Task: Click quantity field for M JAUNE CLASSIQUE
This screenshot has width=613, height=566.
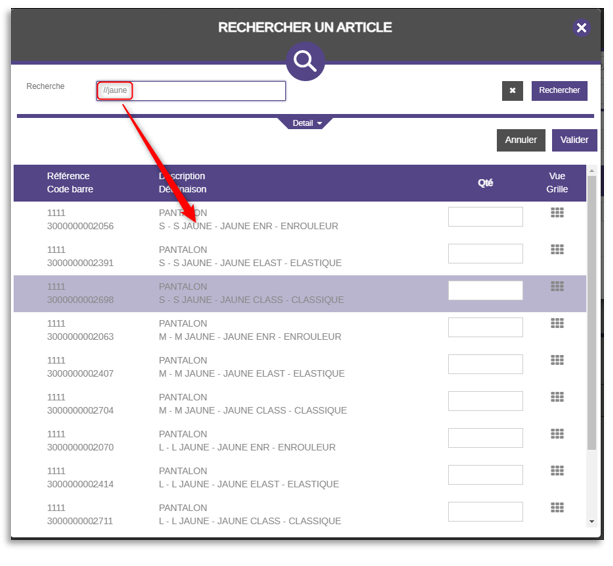Action: pos(485,401)
